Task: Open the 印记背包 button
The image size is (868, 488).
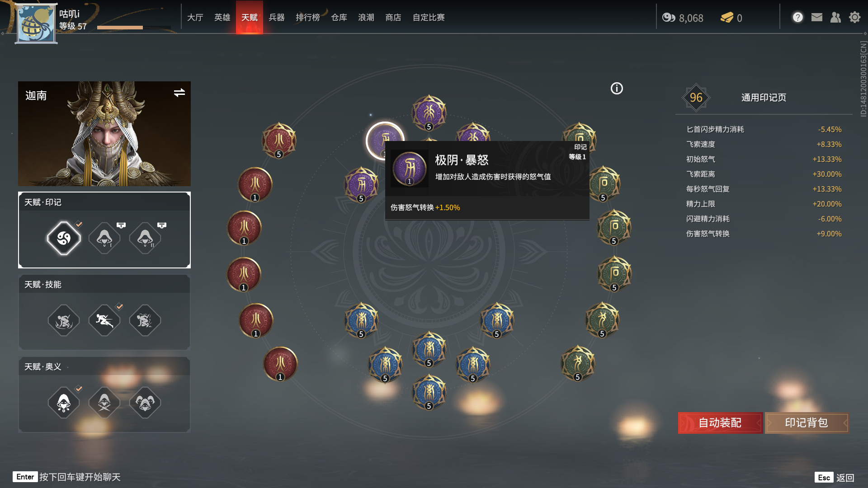Action: tap(807, 423)
